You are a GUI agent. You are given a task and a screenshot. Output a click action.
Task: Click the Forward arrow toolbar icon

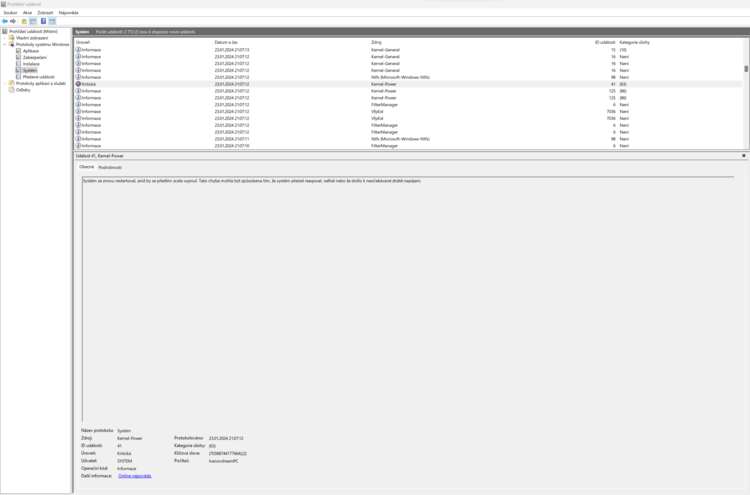tap(13, 21)
